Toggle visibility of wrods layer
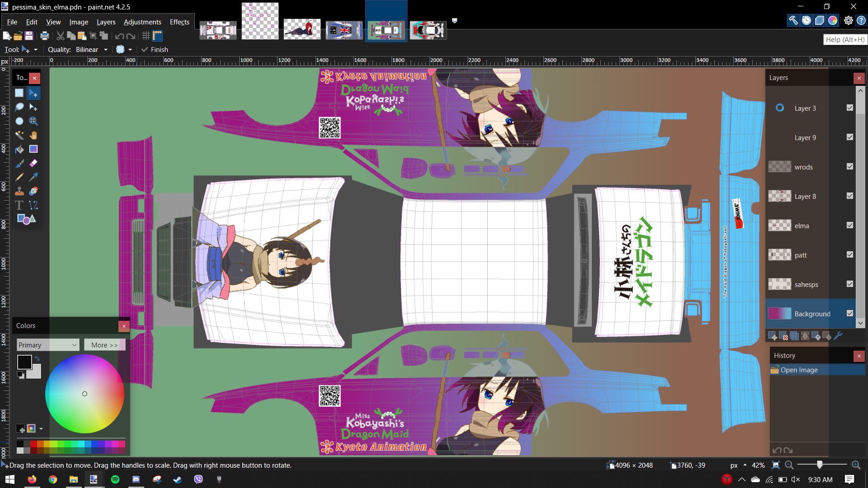The height and width of the screenshot is (488, 868). tap(850, 167)
